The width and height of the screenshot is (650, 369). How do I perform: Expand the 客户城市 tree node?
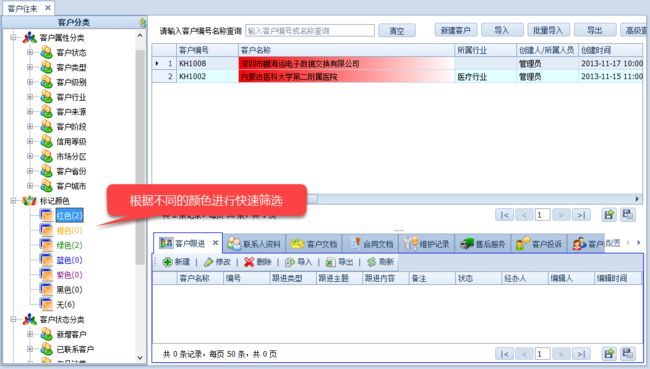pos(30,186)
